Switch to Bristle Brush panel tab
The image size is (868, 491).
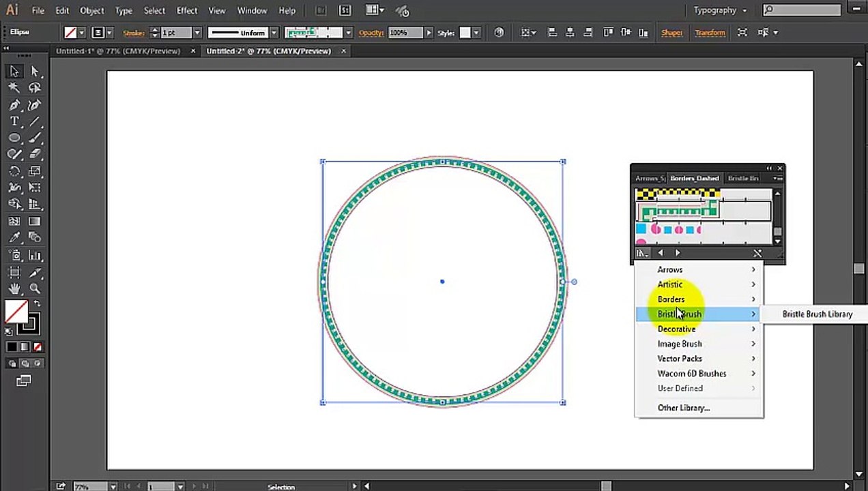(743, 178)
